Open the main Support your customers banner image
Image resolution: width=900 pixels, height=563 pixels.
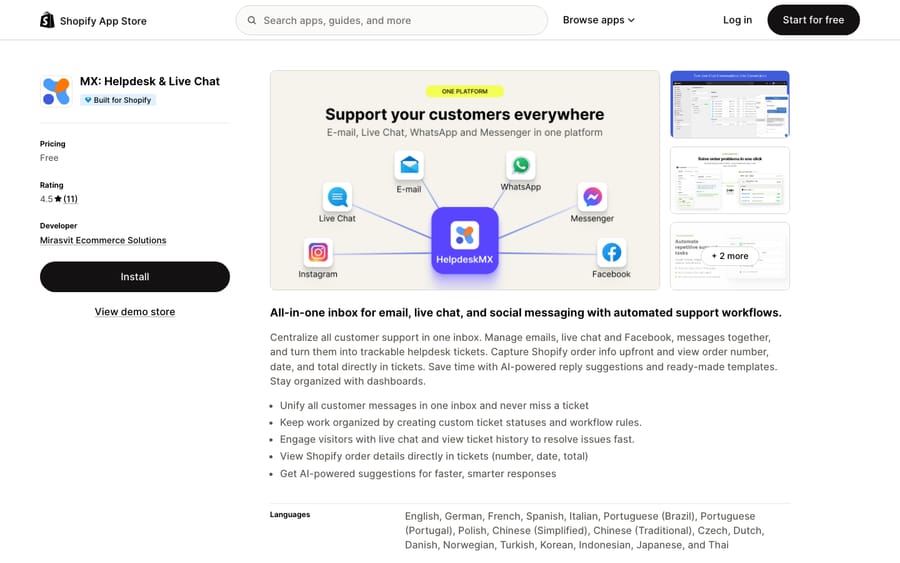click(x=464, y=180)
